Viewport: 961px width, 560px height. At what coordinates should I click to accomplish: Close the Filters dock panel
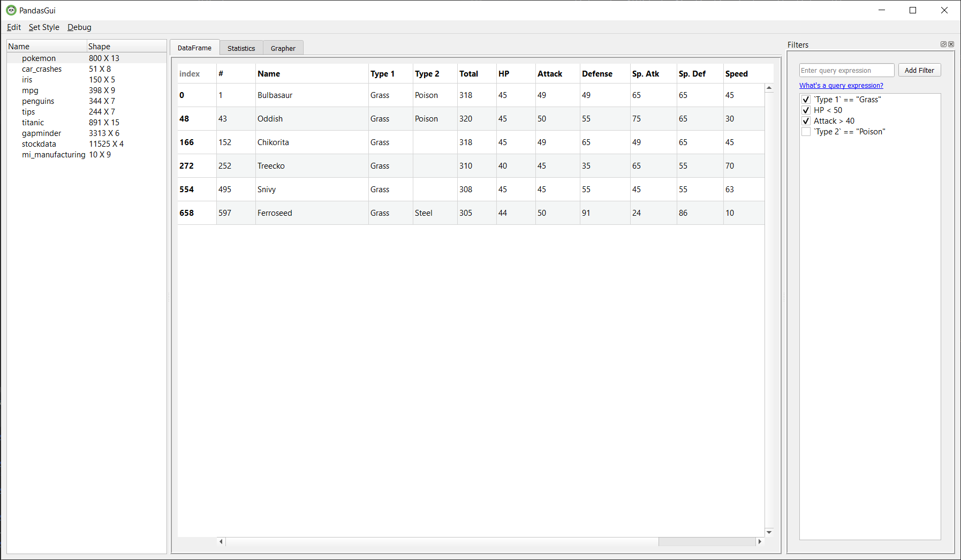point(951,44)
